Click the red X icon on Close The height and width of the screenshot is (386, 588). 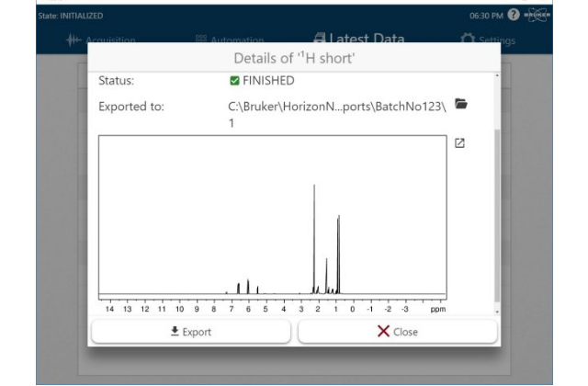coord(383,332)
